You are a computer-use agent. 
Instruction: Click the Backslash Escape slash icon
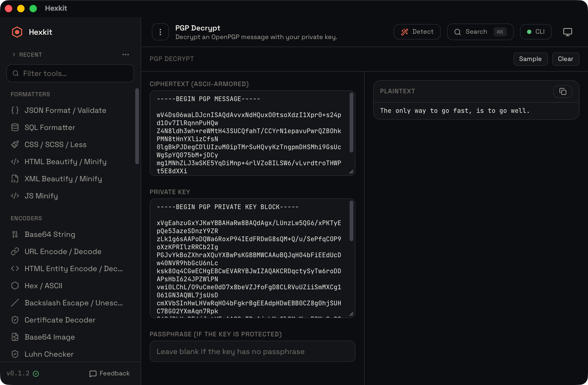point(15,303)
